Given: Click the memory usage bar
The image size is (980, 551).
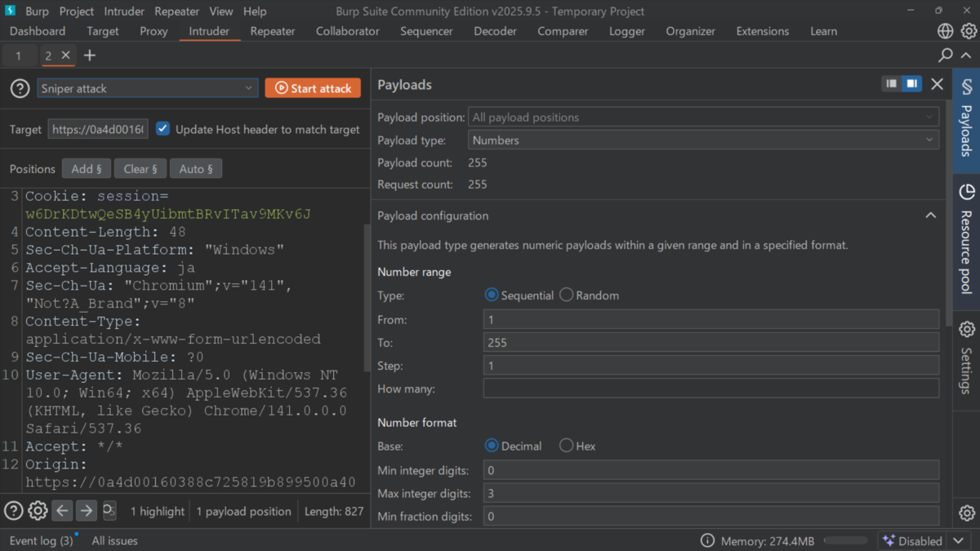Looking at the screenshot, I should pos(845,540).
